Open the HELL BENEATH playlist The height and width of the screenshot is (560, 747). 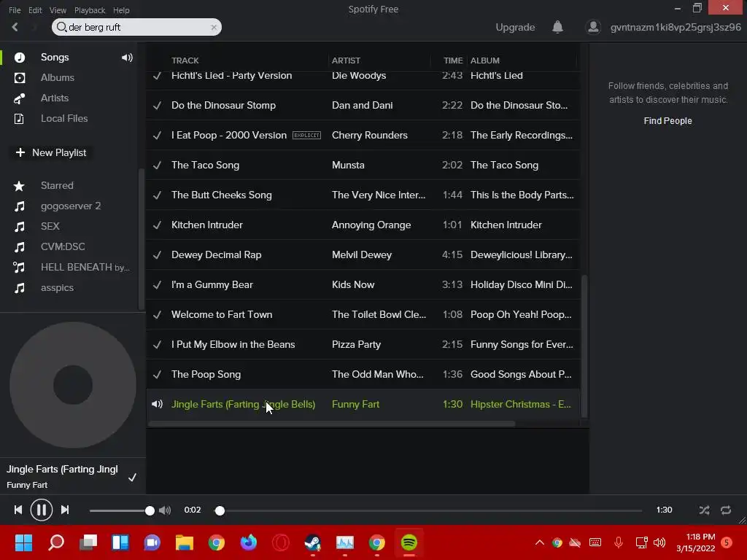tap(85, 267)
